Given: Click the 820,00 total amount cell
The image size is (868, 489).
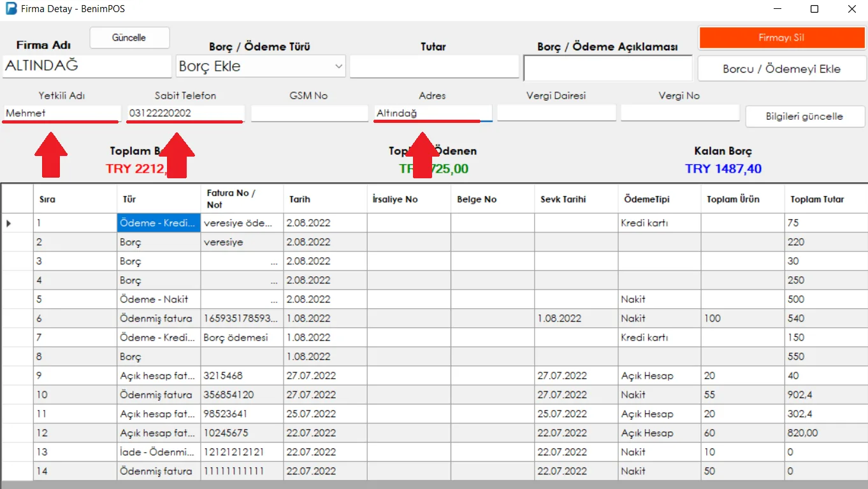Looking at the screenshot, I should click(x=827, y=433).
